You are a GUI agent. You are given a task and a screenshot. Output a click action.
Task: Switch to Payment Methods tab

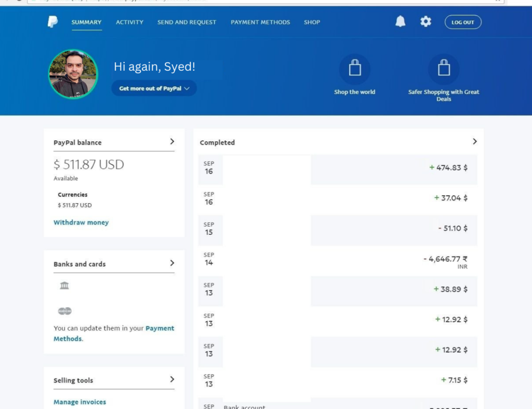pyautogui.click(x=260, y=22)
